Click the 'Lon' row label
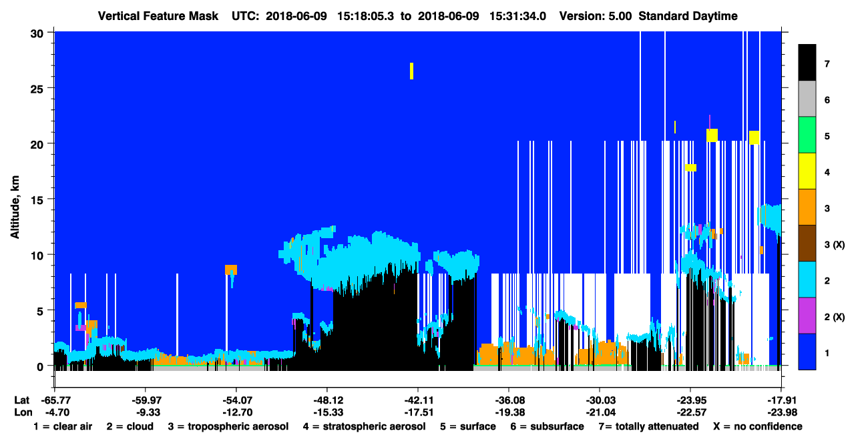Viewport: 868px width, 445px height. (x=22, y=412)
